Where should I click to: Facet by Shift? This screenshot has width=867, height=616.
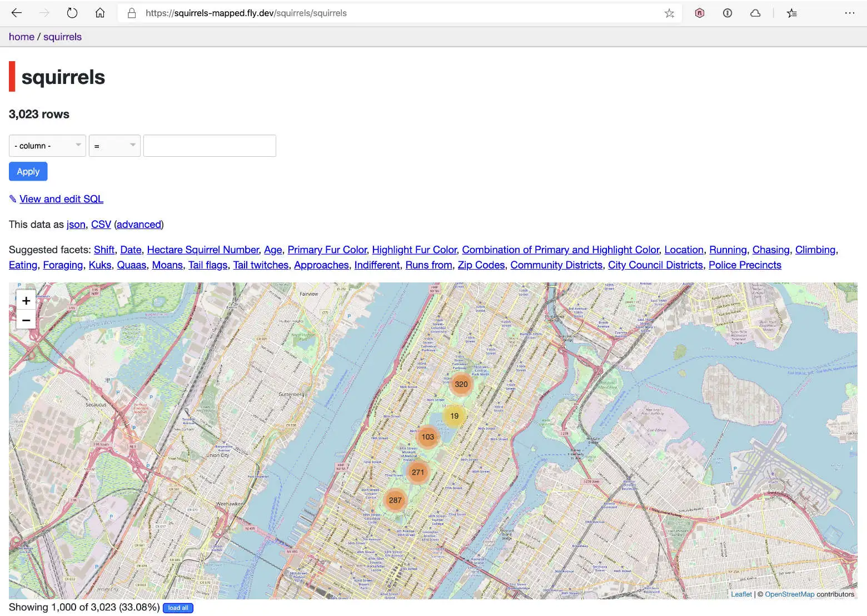104,250
